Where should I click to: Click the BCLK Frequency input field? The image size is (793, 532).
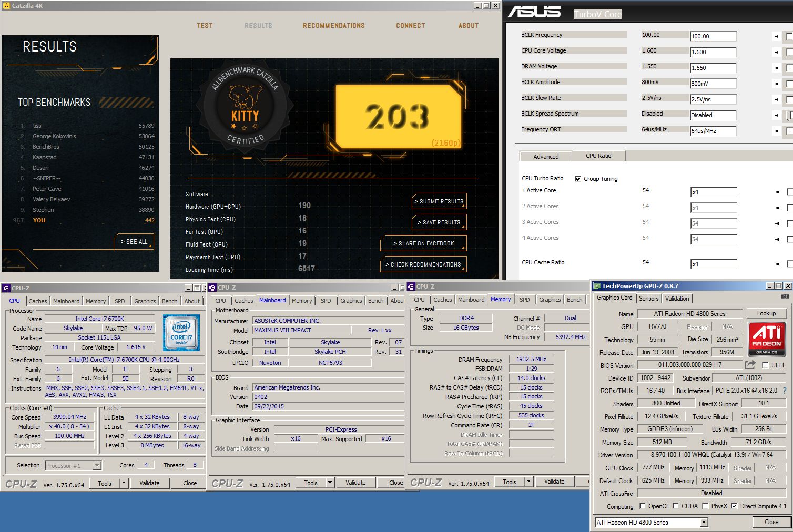(713, 36)
